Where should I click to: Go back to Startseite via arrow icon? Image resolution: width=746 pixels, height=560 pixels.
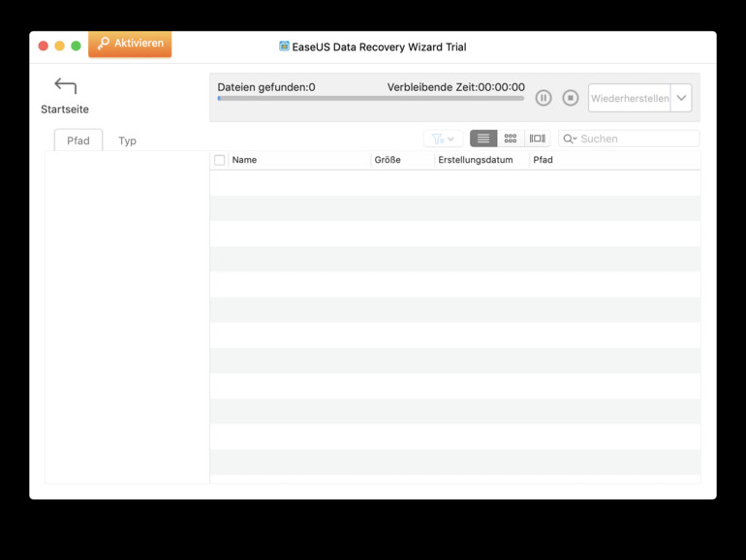[x=65, y=85]
